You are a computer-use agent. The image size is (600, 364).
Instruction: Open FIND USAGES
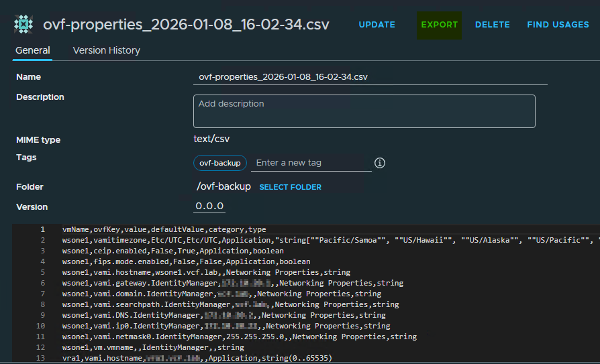558,25
